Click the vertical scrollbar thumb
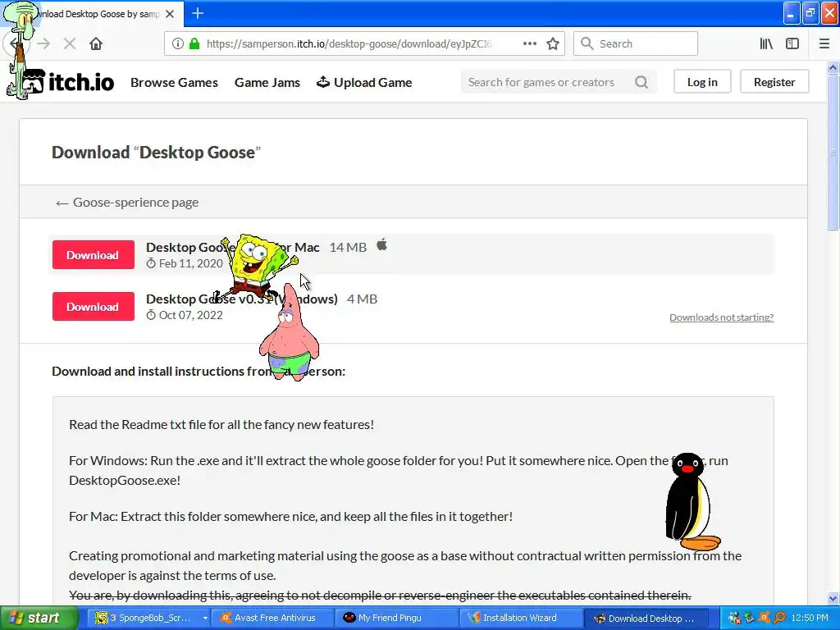This screenshot has height=630, width=840. pyautogui.click(x=833, y=153)
